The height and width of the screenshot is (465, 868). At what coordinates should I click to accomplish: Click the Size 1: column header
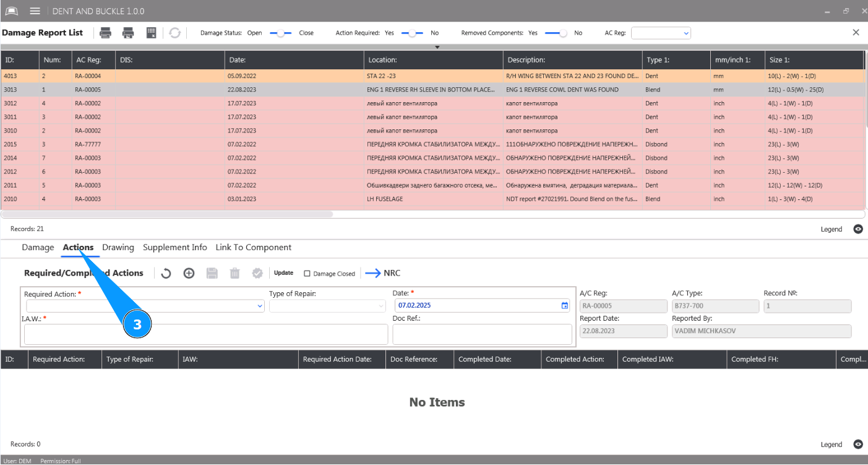click(814, 60)
